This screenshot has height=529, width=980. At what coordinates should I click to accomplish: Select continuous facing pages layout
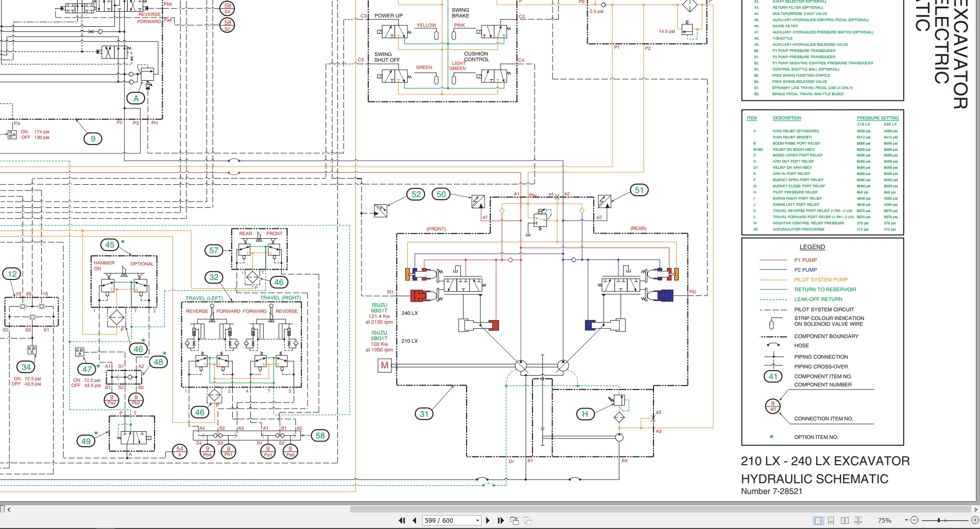tap(857, 520)
